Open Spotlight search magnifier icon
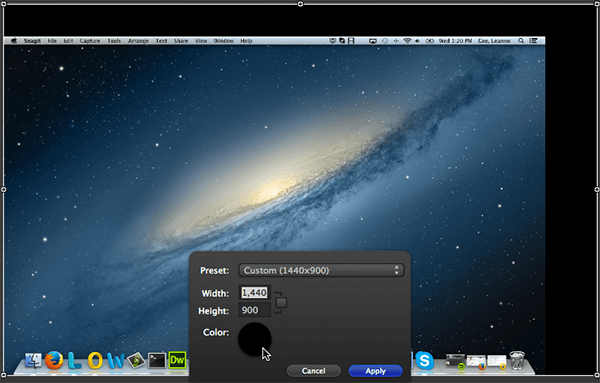Screen dimensions: 600x383 point(521,41)
